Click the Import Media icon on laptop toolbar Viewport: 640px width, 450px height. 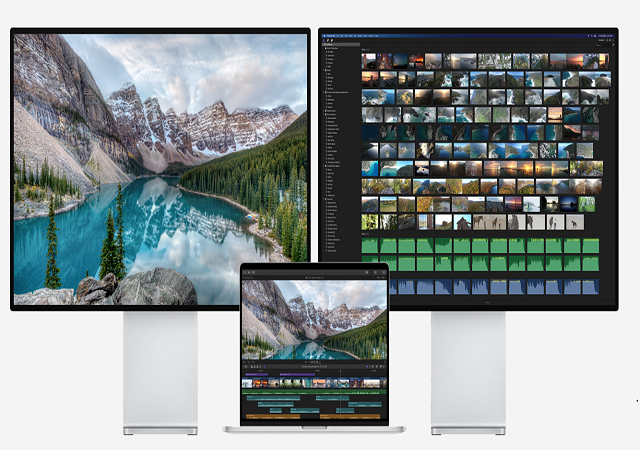point(244,272)
